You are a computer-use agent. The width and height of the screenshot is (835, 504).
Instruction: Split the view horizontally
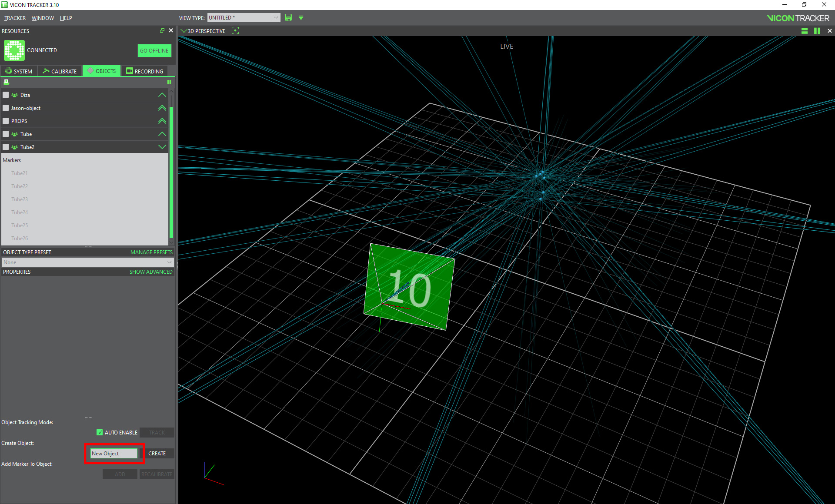click(x=805, y=31)
